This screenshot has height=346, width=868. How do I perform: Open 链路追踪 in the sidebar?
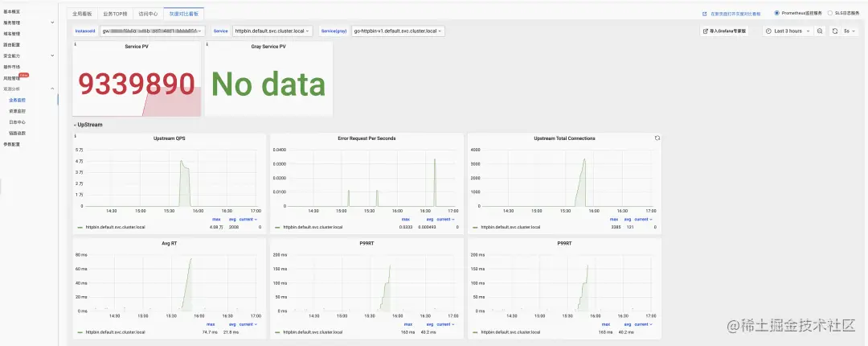[17, 133]
